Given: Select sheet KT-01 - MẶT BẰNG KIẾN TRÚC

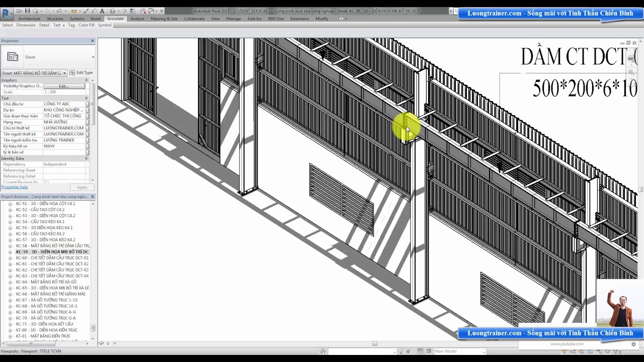Looking at the screenshot, I should point(43,336).
